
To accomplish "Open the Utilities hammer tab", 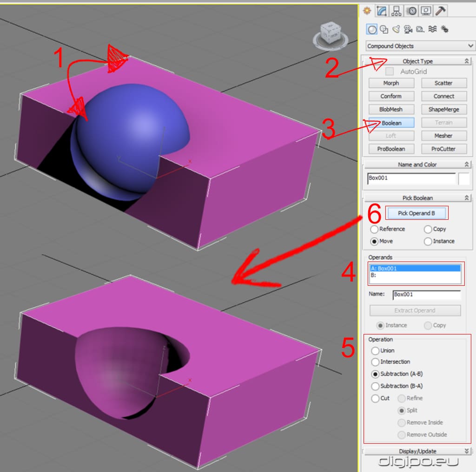I will (x=440, y=11).
